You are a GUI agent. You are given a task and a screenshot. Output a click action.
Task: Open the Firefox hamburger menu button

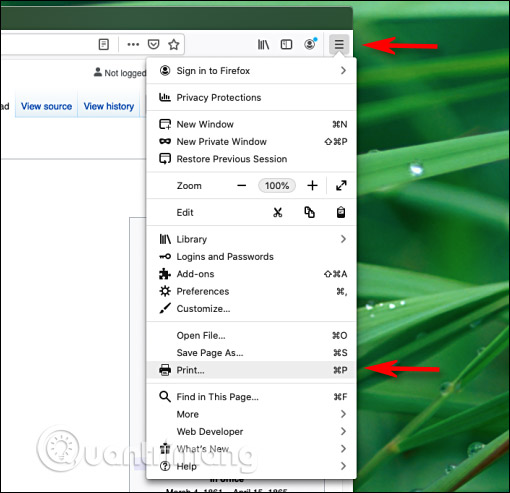tap(339, 44)
